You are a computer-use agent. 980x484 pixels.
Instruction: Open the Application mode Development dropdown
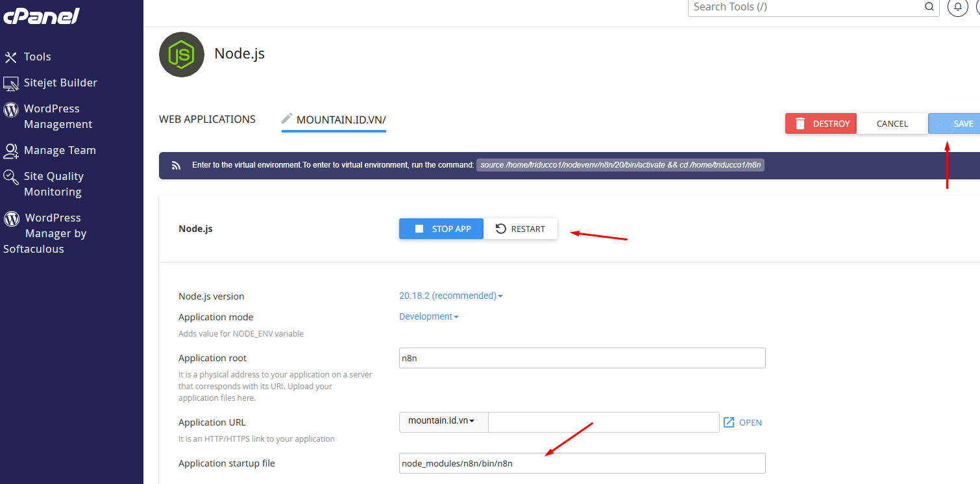(x=429, y=316)
